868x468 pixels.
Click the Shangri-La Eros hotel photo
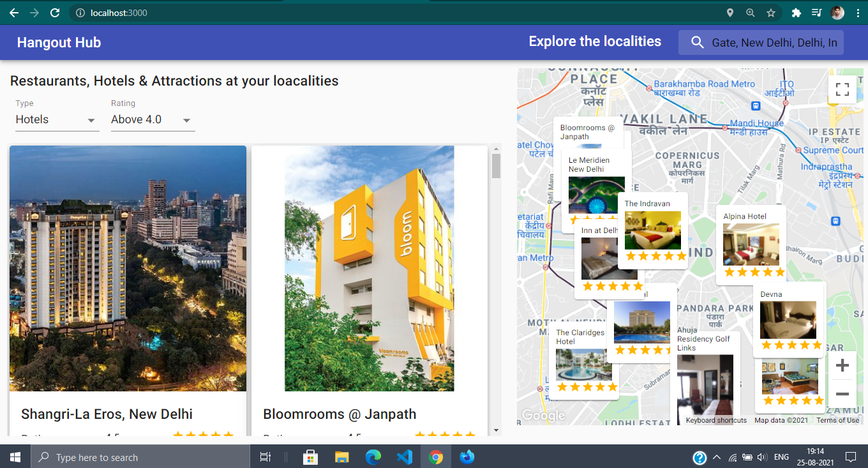pos(128,268)
